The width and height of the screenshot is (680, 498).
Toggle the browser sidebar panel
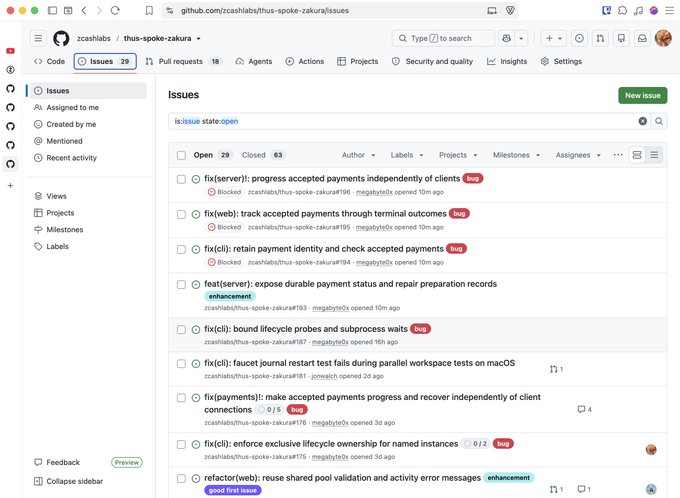coord(52,10)
